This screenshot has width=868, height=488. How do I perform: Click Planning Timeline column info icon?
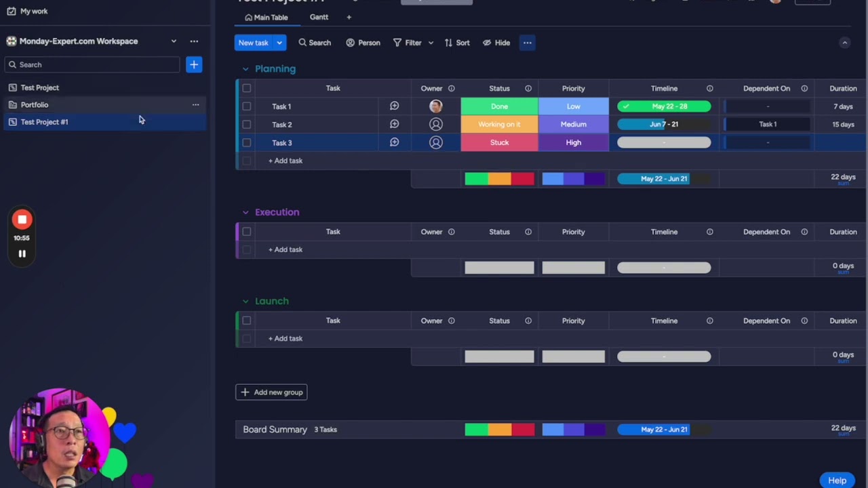click(709, 88)
